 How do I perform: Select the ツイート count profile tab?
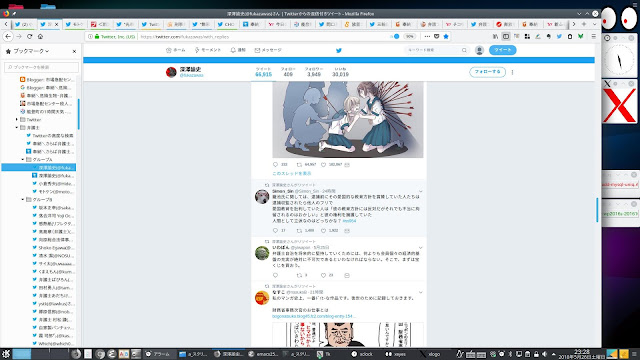click(263, 72)
